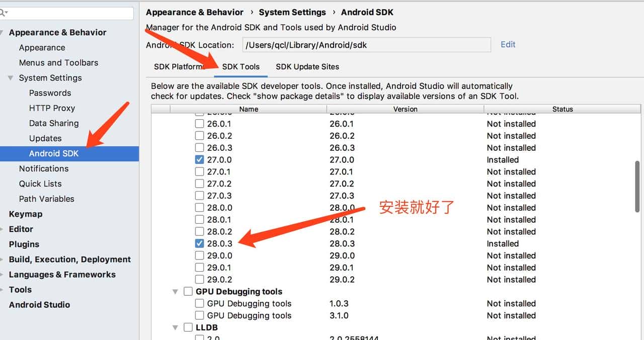Collapse the System Settings tree node
644x340 pixels.
click(x=11, y=78)
